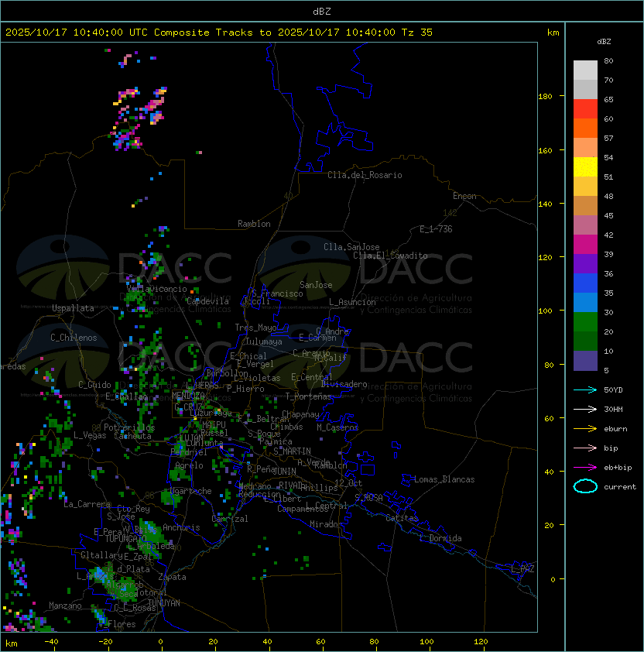Click the 'Zapata' map label

[172, 577]
